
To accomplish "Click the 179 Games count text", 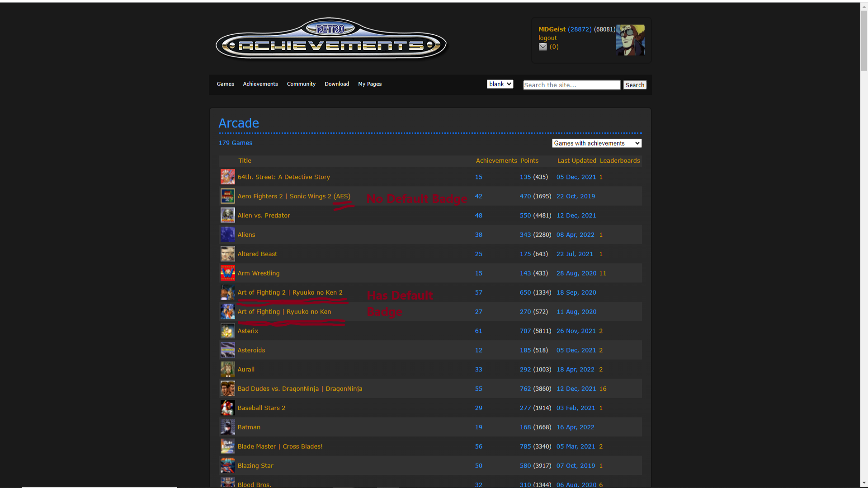I will click(235, 143).
